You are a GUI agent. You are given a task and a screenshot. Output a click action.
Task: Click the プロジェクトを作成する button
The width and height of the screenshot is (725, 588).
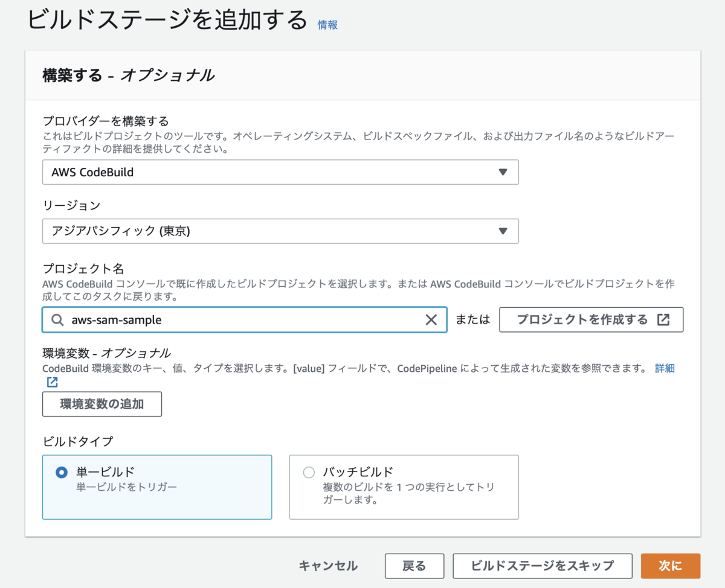[590, 320]
